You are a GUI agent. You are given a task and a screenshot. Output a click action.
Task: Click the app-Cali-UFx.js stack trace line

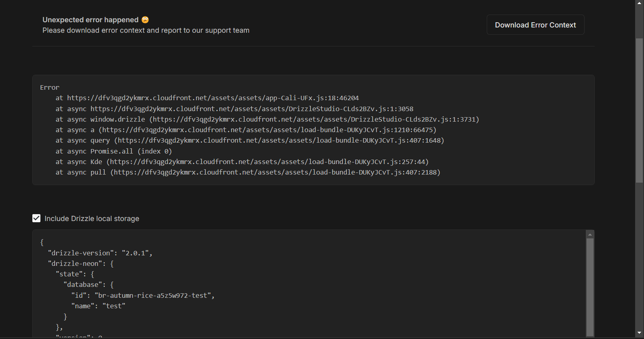coord(207,98)
